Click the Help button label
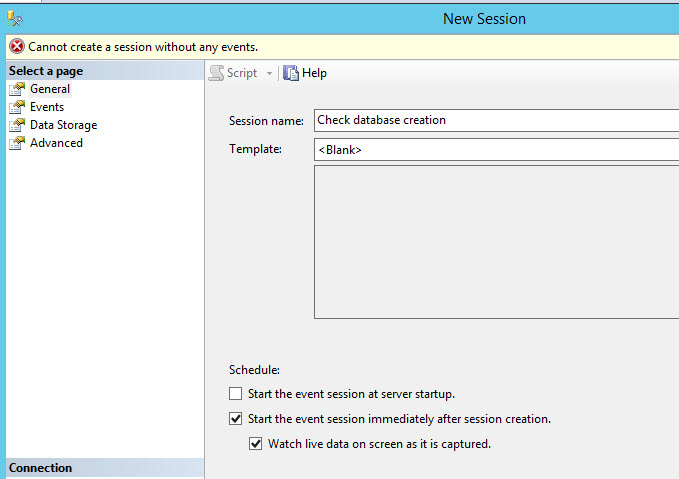Image resolution: width=679 pixels, height=479 pixels. click(314, 73)
